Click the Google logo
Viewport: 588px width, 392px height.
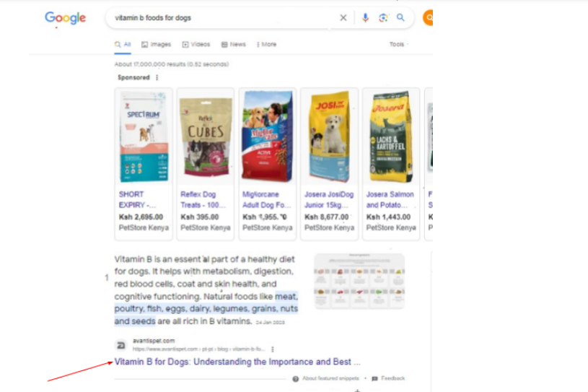[x=65, y=17]
